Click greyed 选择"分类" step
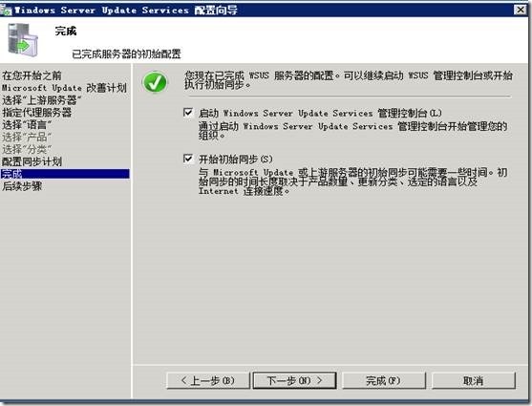Image resolution: width=532 pixels, height=406 pixels. click(27, 149)
